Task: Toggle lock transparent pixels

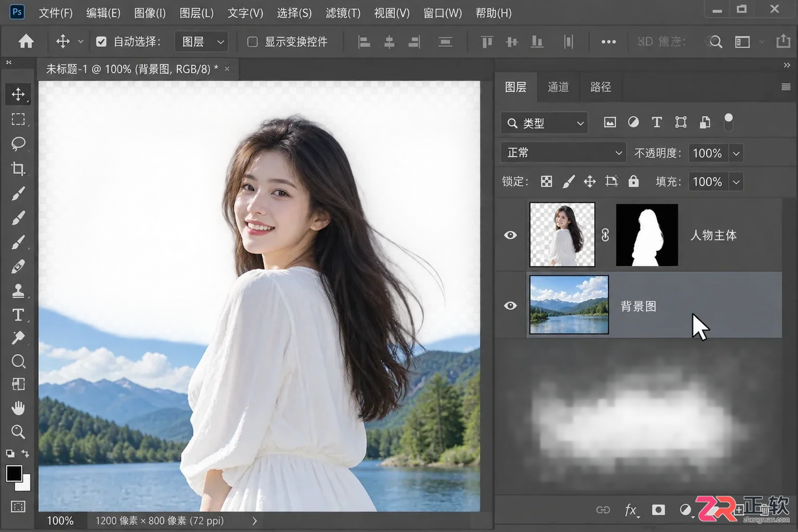Action: 546,181
